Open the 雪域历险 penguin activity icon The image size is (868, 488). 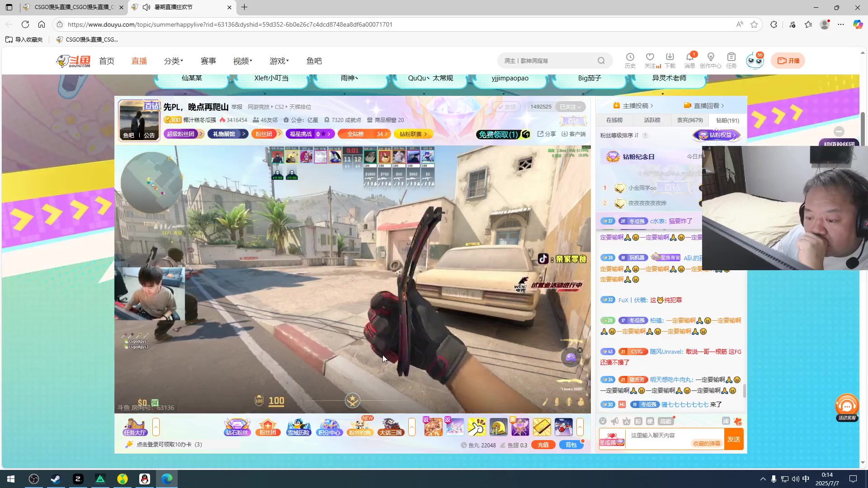(298, 427)
